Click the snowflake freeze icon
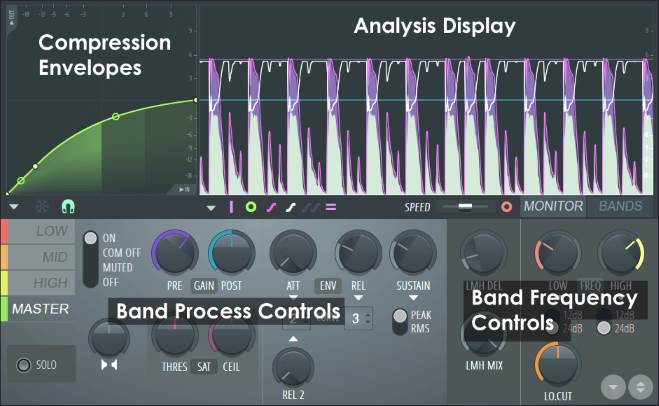This screenshot has width=659, height=406. coord(41,207)
